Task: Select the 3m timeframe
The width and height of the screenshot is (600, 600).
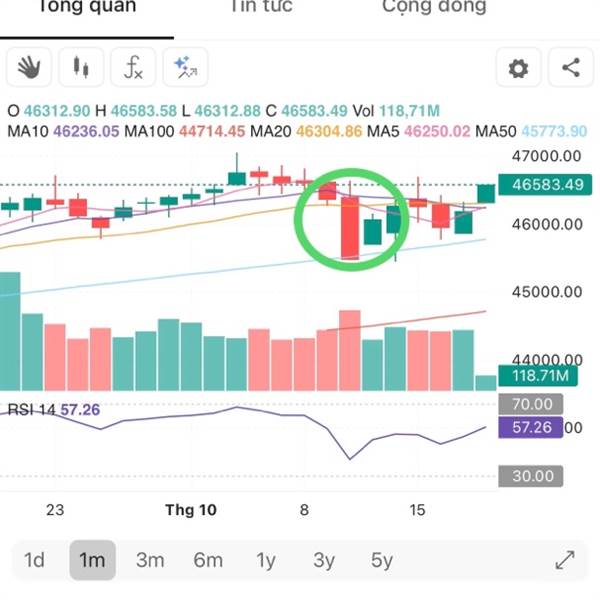Action: [150, 560]
